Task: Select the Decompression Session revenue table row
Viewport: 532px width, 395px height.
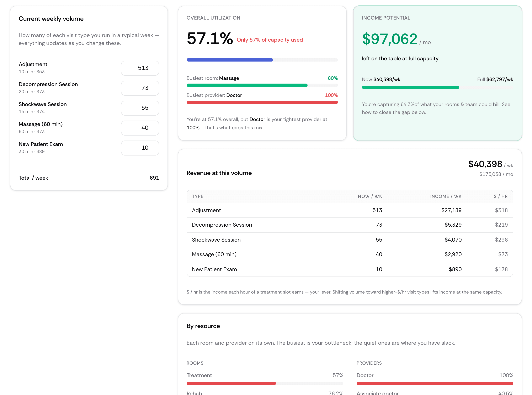Action: pyautogui.click(x=350, y=225)
